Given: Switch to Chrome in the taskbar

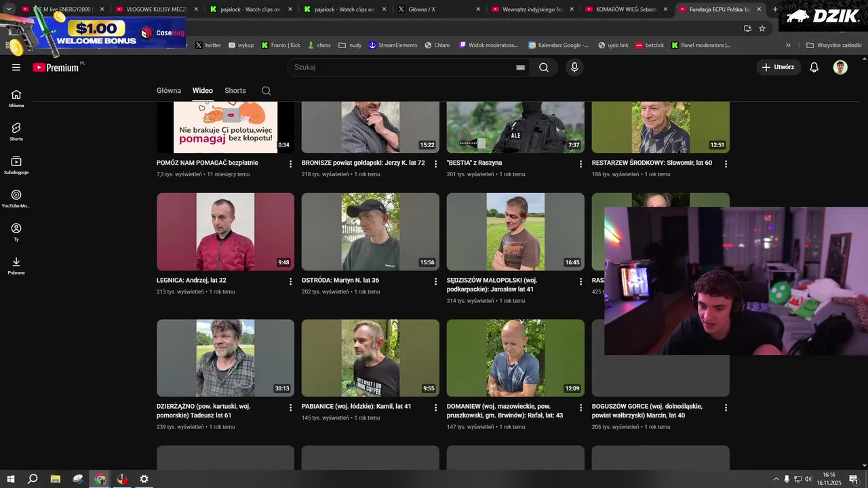Looking at the screenshot, I should [100, 479].
